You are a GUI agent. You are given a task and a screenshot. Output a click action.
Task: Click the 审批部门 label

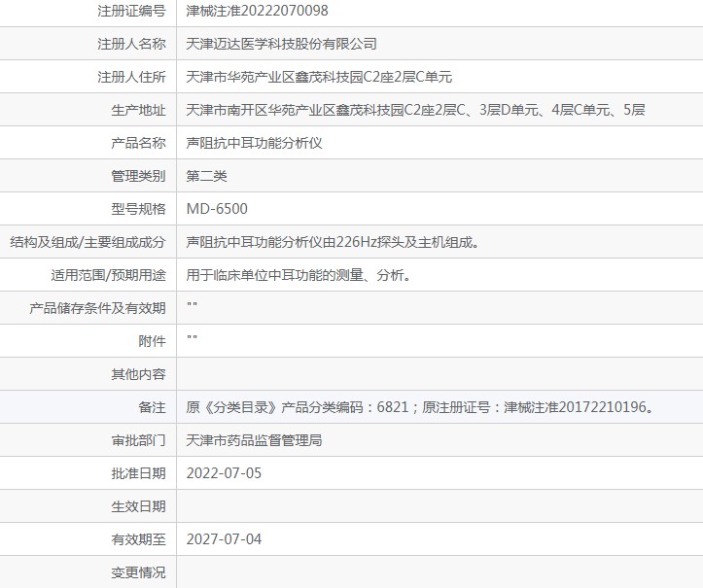coord(138,440)
